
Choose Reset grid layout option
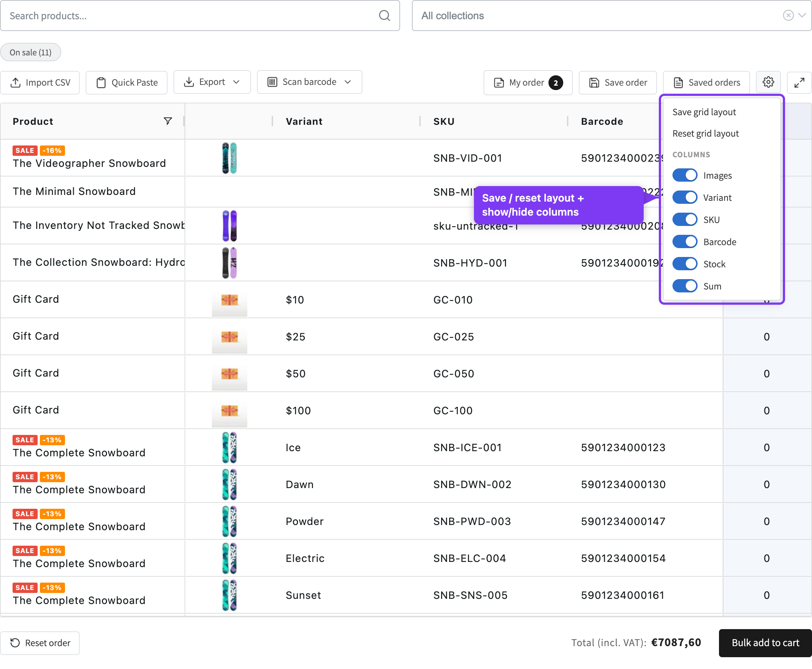[705, 133]
